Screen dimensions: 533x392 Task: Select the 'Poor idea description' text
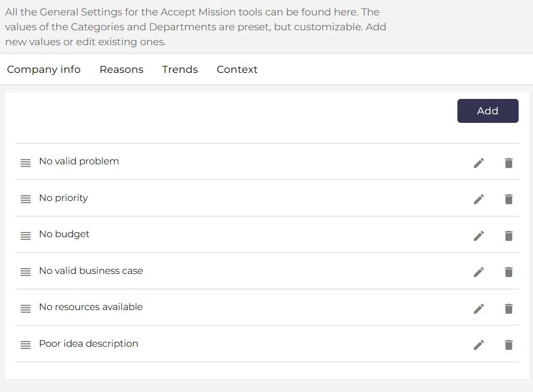89,344
